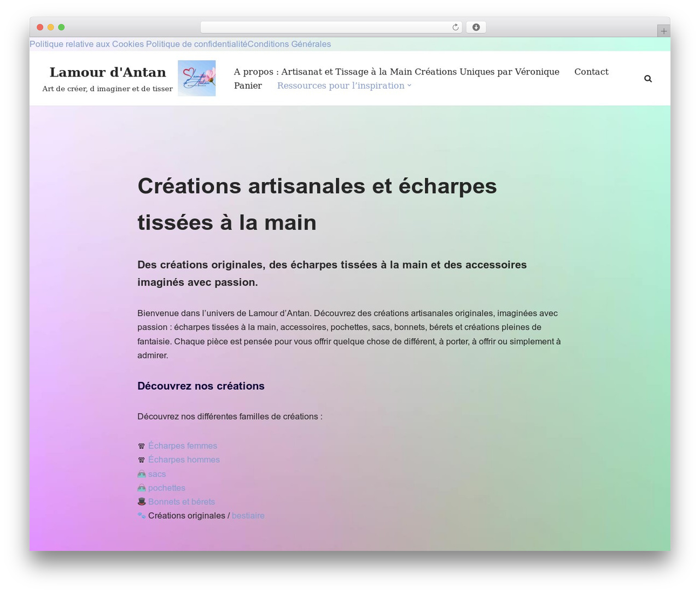Follow the bestiaire link
Screen dimensions: 700x593
(248, 515)
